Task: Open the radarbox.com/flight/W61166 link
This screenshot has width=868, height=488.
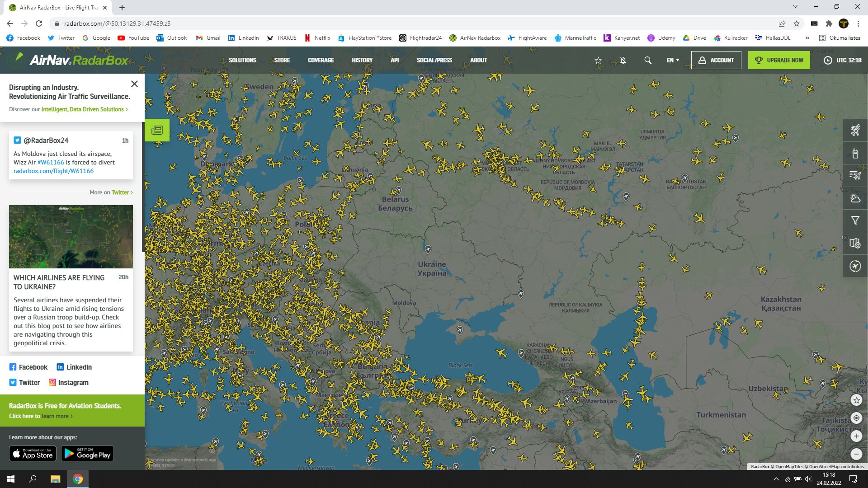Action: [53, 171]
